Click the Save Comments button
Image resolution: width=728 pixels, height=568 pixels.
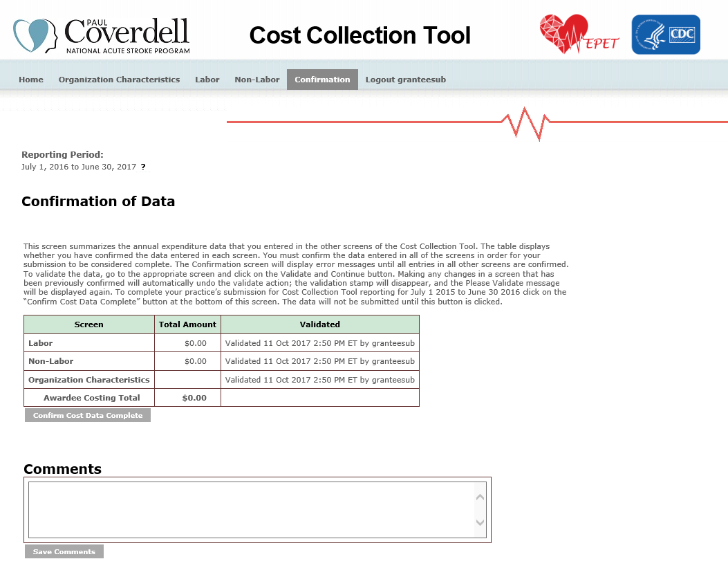pos(64,551)
